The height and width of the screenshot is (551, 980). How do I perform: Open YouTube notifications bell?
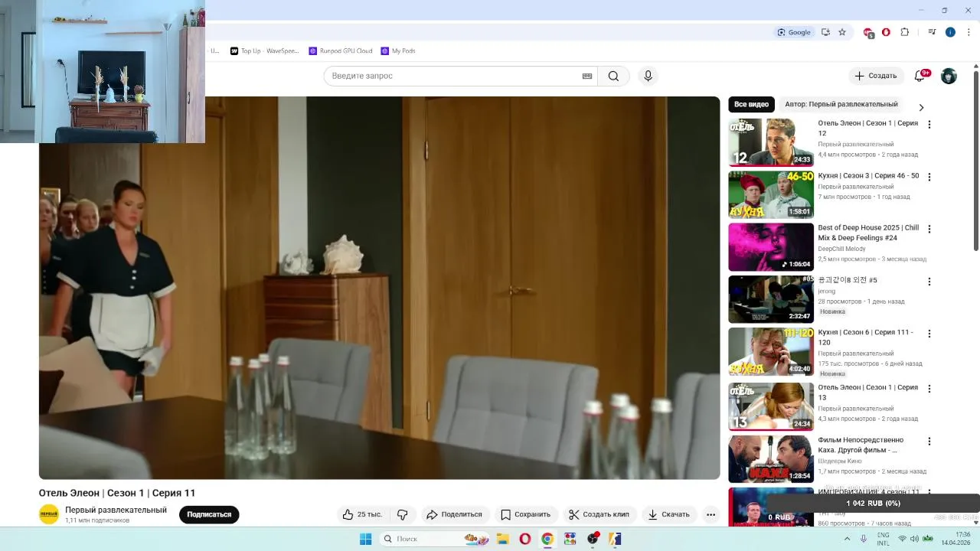point(920,76)
